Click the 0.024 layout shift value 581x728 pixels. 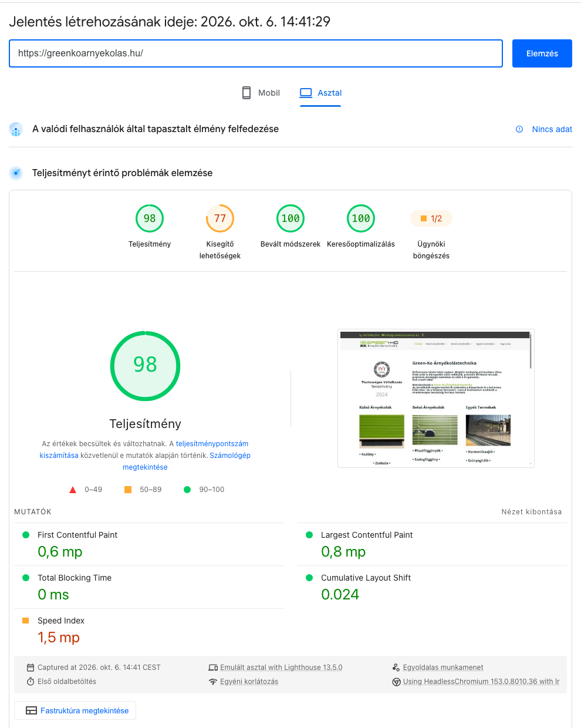(340, 595)
